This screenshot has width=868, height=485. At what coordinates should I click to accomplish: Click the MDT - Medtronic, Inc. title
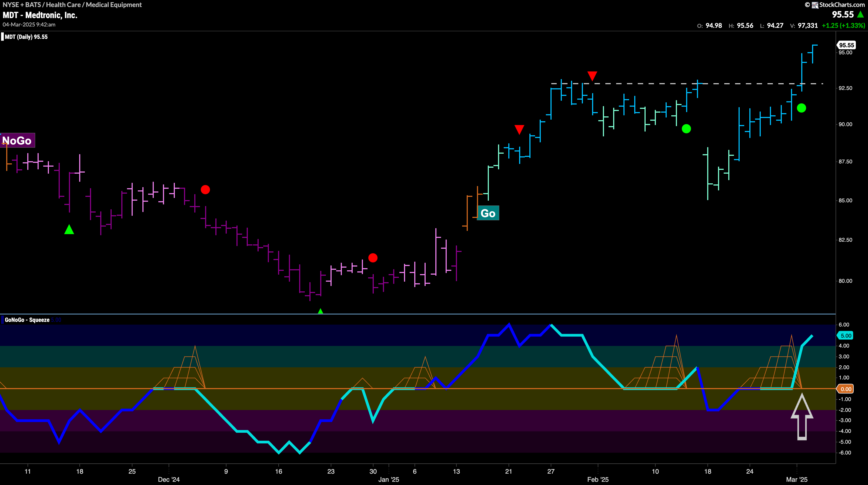pos(40,15)
